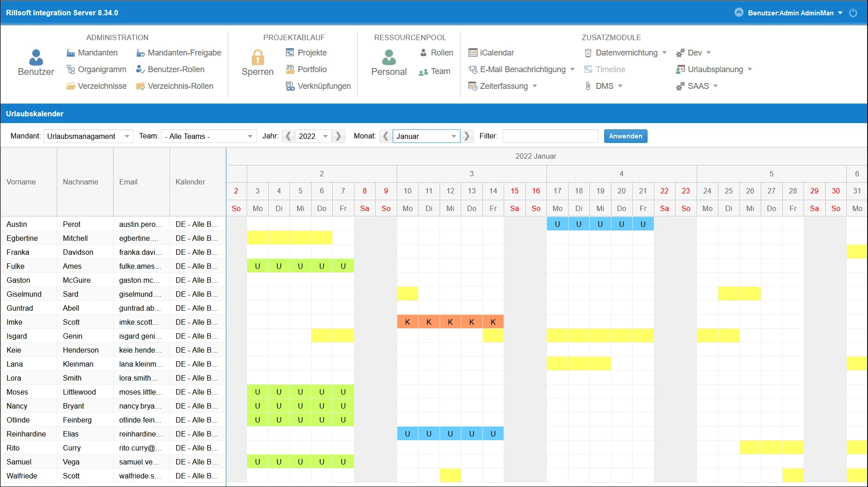Click the DMS paperclip icon
868x487 pixels.
click(x=588, y=86)
